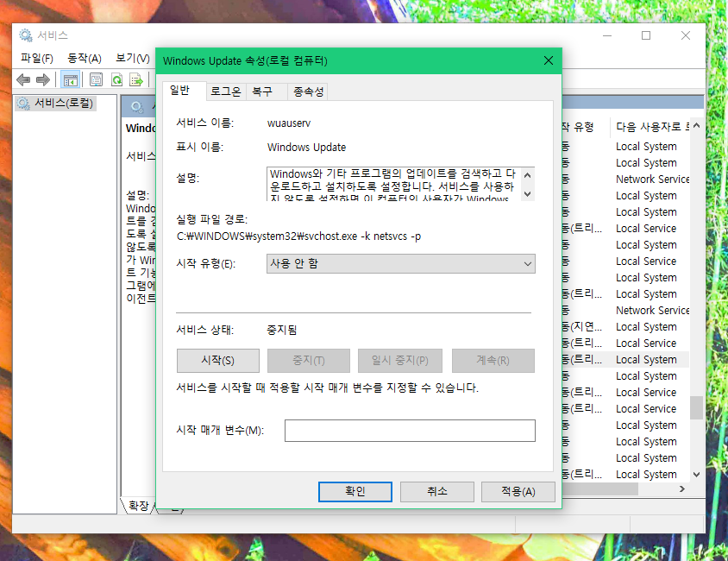Click the 다음 사용자로 column header
728x561 pixels.
click(652, 127)
